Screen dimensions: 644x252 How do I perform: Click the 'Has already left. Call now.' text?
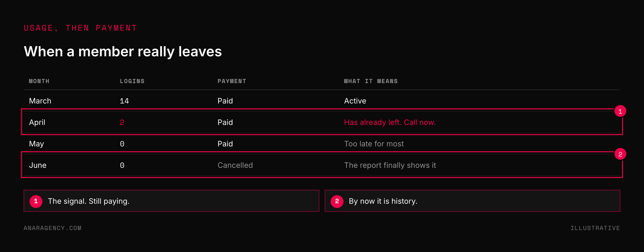coord(390,122)
